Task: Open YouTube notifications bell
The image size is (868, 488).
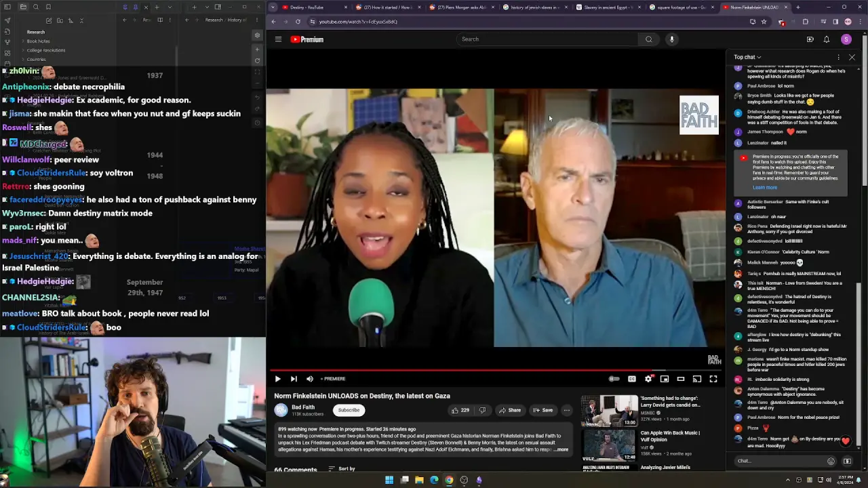Action: (x=827, y=39)
